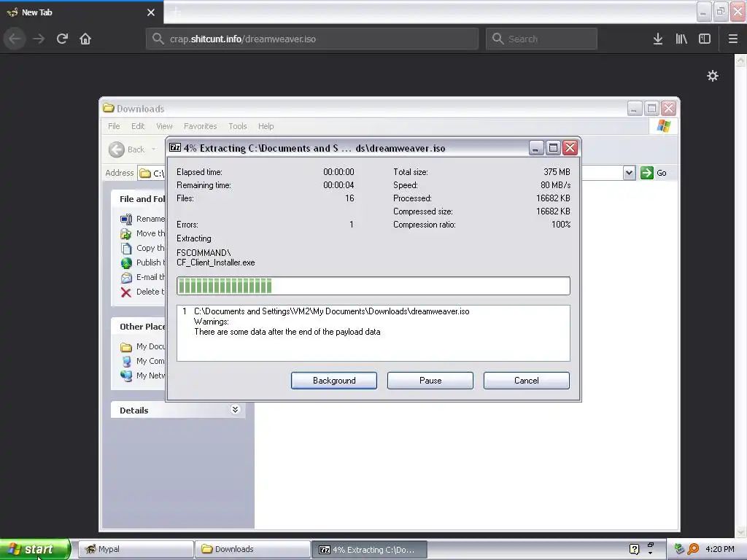Click Back button in Downloads window
The height and width of the screenshot is (560, 747).
pyautogui.click(x=127, y=149)
